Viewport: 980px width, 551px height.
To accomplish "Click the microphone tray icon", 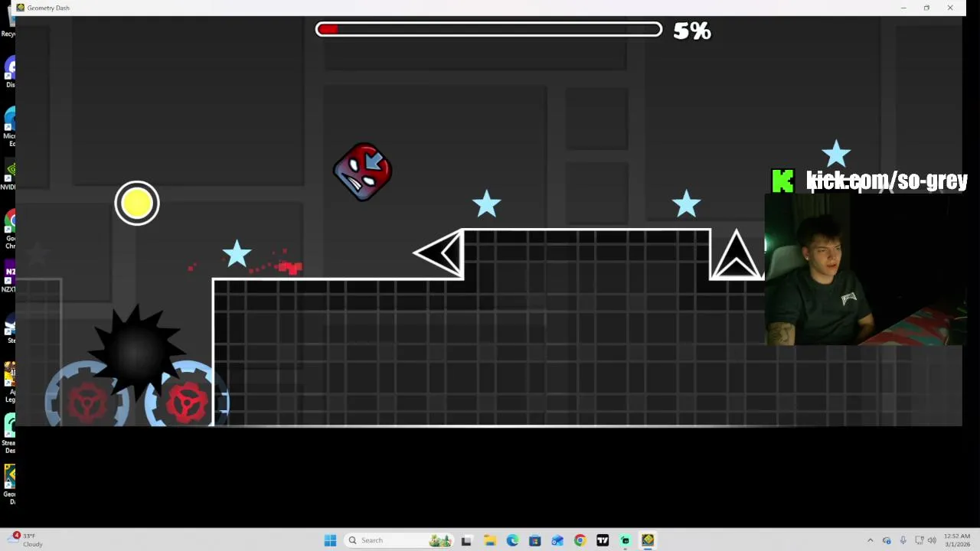I will pyautogui.click(x=903, y=540).
